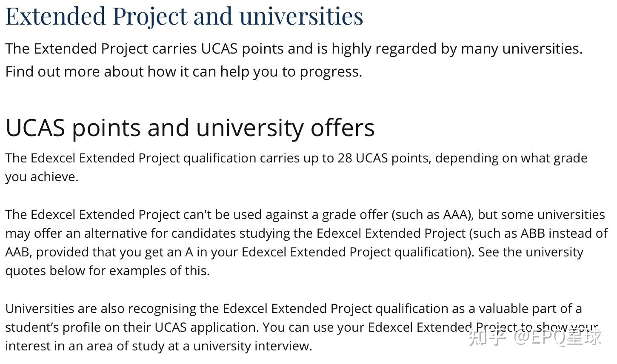The width and height of the screenshot is (617, 364).
Task: Click the line "quotes below for examples of this."
Action: coord(107,270)
